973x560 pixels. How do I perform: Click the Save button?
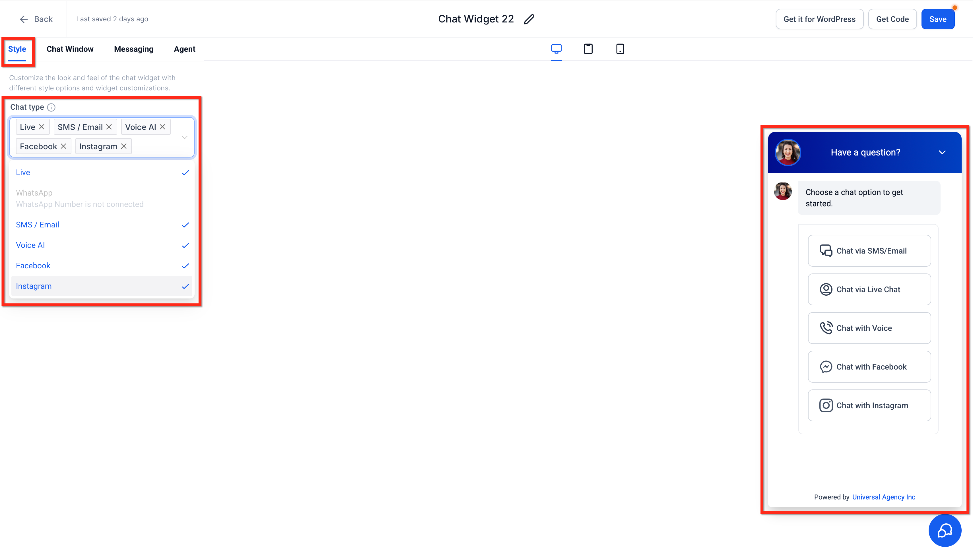tap(938, 19)
